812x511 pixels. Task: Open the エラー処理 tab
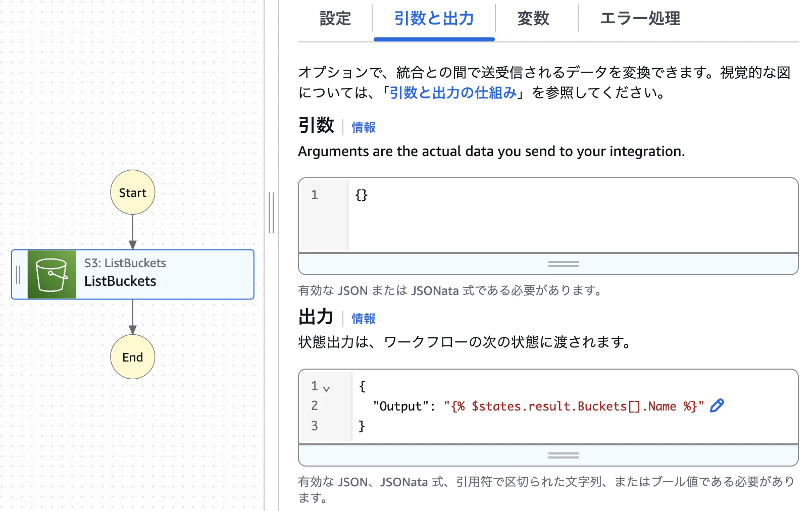(640, 19)
